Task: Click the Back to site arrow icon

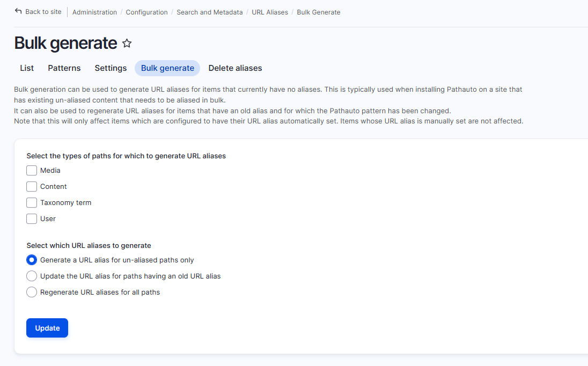Action: pos(18,11)
